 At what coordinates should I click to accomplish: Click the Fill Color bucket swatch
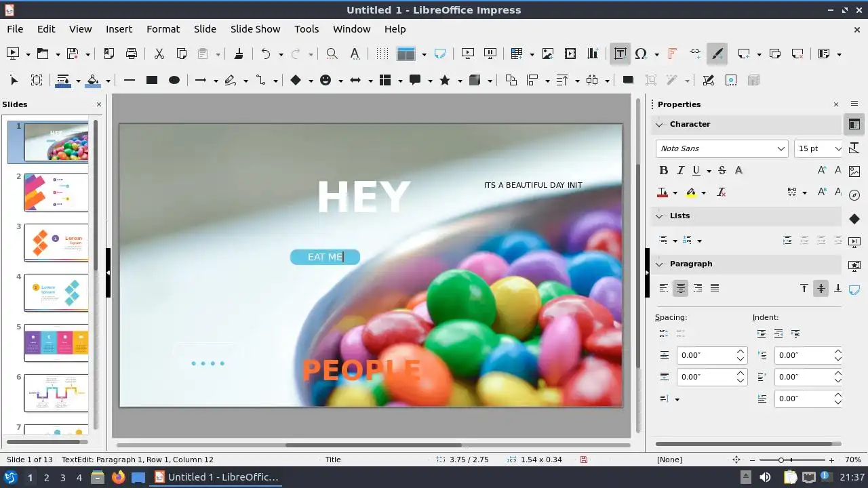94,81
